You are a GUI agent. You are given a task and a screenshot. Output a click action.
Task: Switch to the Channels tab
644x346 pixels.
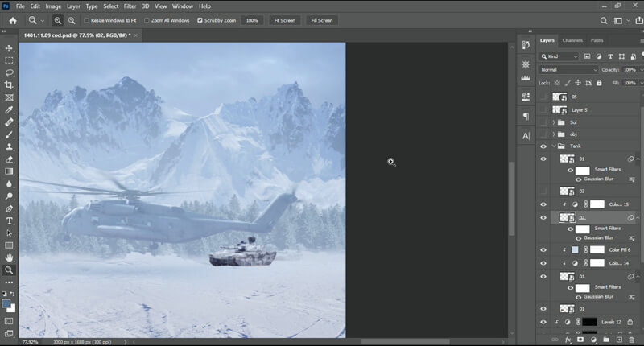(572, 40)
